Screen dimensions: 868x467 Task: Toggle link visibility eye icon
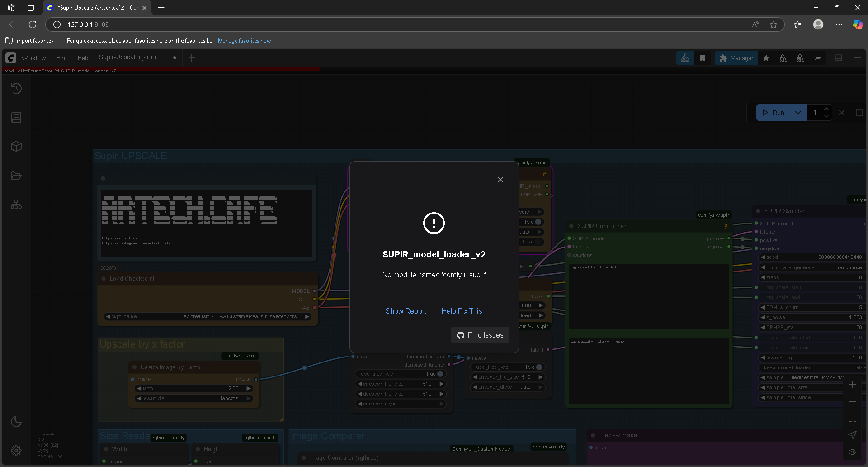point(853,452)
